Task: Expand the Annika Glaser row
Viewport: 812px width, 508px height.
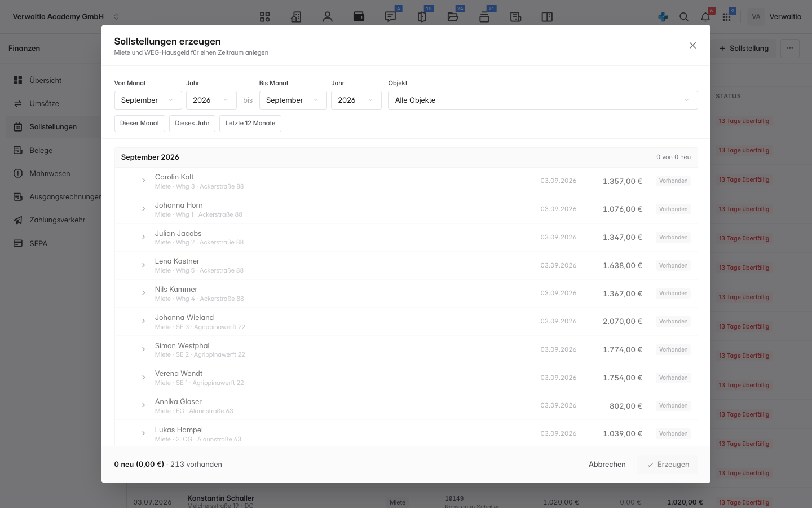Action: tap(143, 405)
